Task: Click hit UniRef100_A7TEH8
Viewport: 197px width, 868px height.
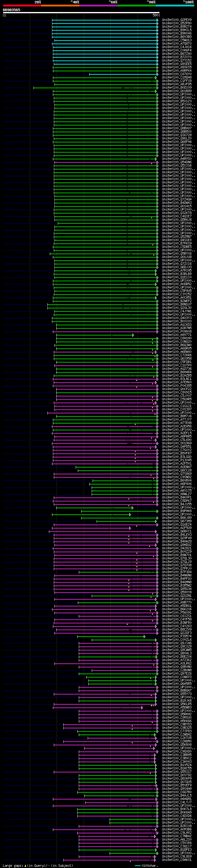Action: click(177, 423)
